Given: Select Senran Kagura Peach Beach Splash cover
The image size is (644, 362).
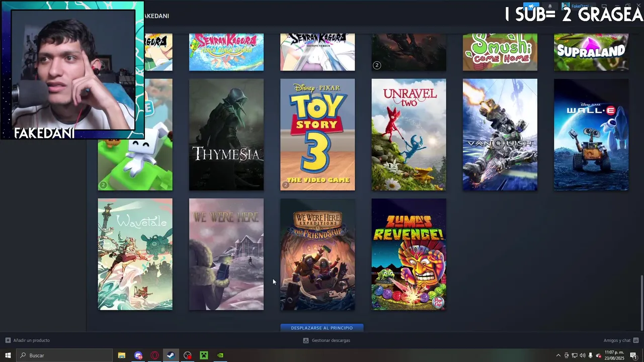Looking at the screenshot, I should (x=226, y=52).
